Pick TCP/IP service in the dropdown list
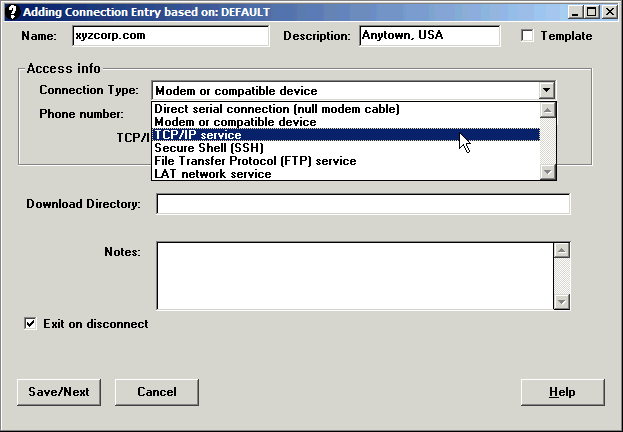Image resolution: width=623 pixels, height=432 pixels. [198, 134]
